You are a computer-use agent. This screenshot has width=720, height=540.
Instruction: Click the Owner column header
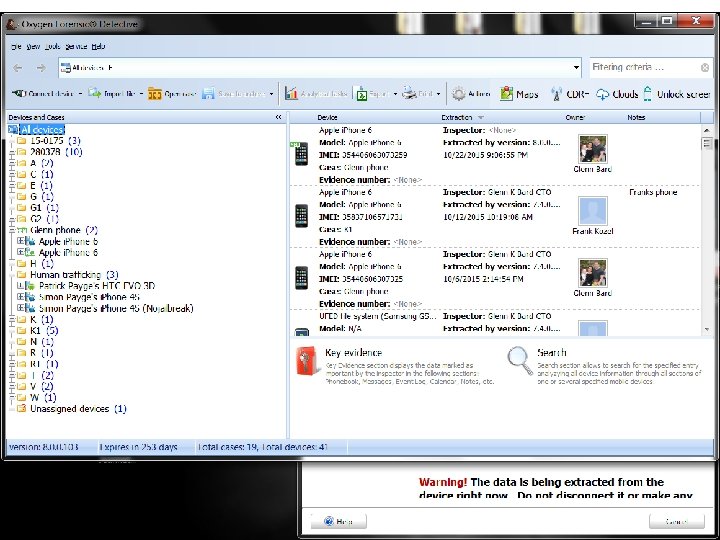coord(575,118)
